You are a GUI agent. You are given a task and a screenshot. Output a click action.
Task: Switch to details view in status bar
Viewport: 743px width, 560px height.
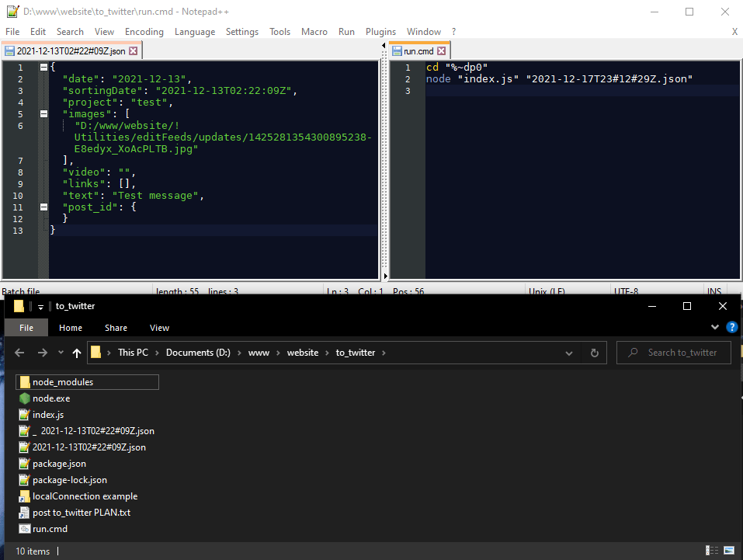point(713,551)
